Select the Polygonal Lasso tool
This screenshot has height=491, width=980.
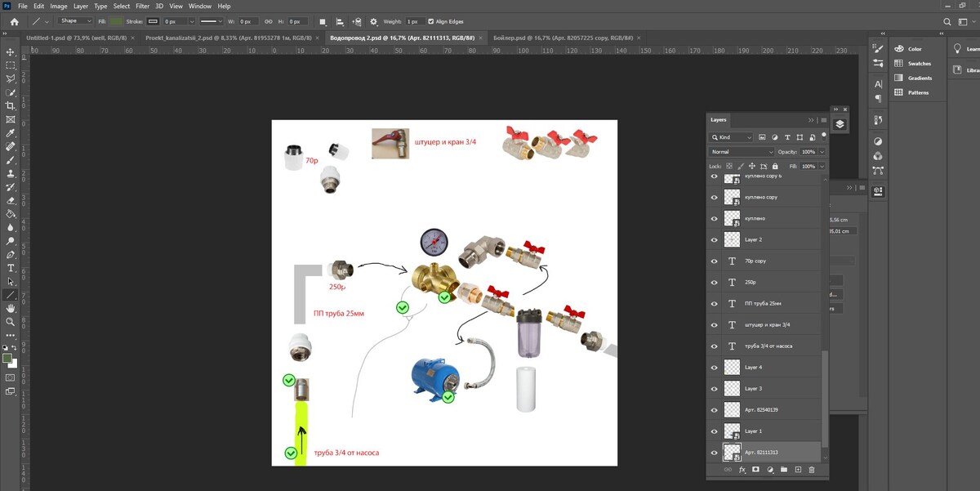[x=11, y=78]
